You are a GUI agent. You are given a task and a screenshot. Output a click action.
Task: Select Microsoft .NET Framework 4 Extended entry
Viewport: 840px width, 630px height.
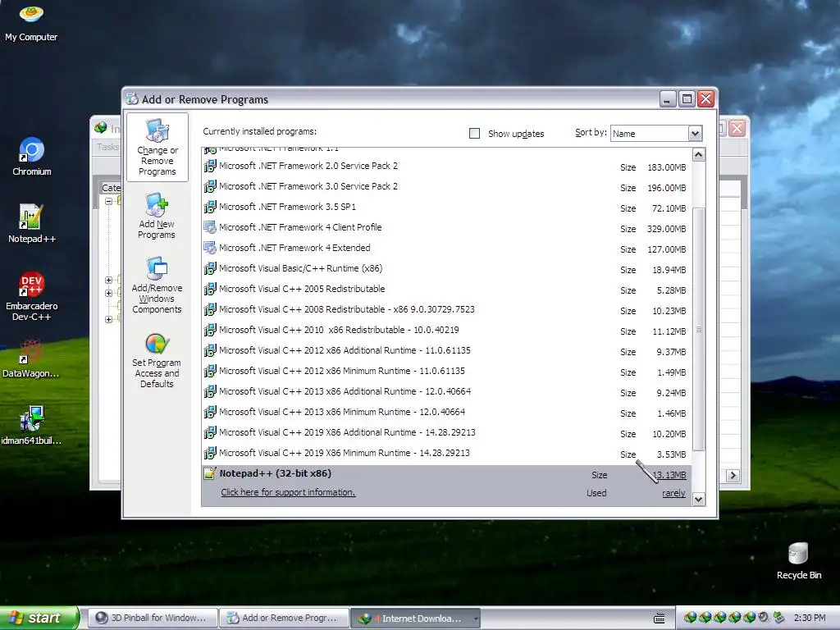446,248
